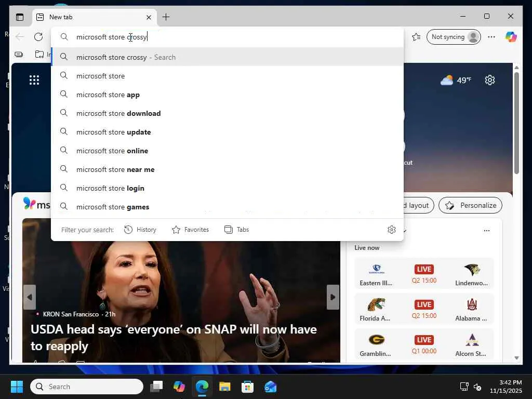Choose 'microsoft store download' suggestion
The height and width of the screenshot is (399, 532).
228,113
